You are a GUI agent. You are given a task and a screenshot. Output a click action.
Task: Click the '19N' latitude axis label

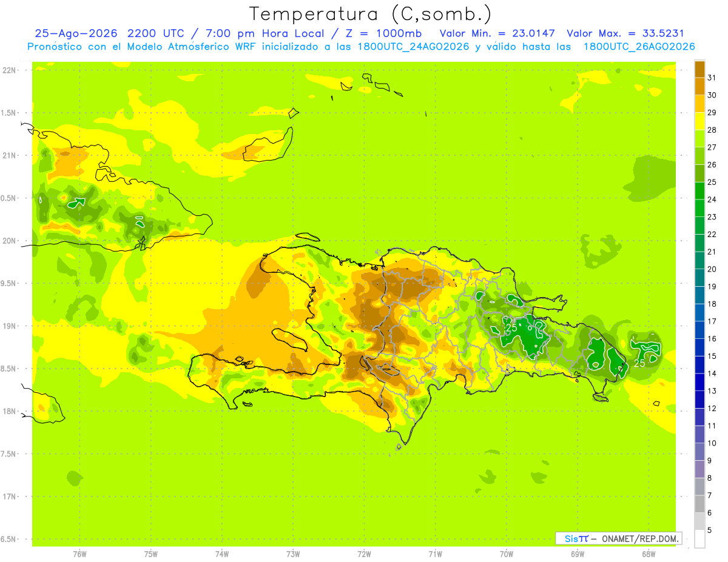10,326
